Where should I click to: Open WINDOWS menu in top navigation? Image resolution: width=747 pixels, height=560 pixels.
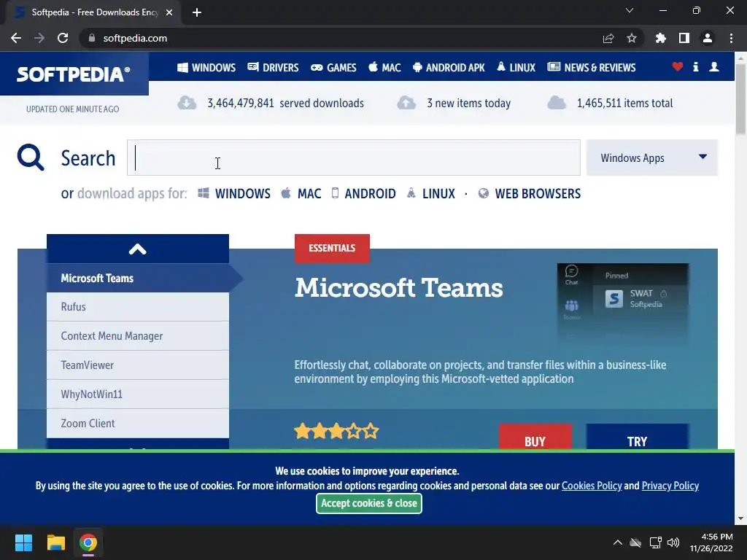click(206, 68)
